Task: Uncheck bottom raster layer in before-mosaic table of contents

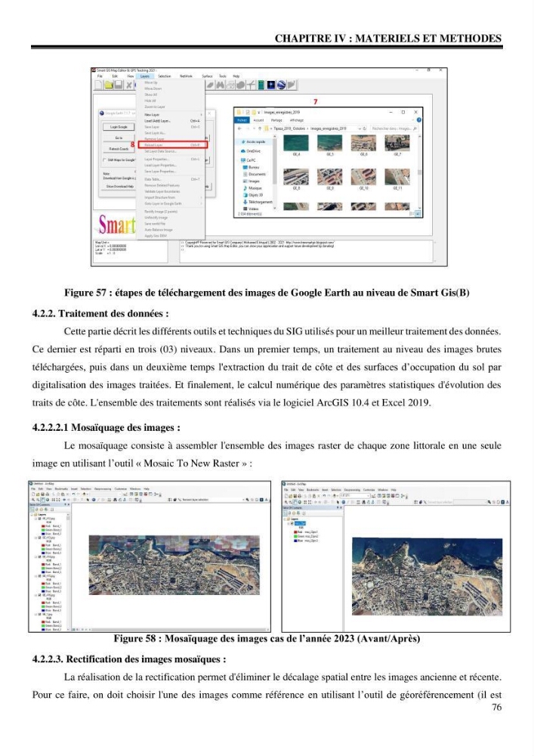Action: pos(39,614)
